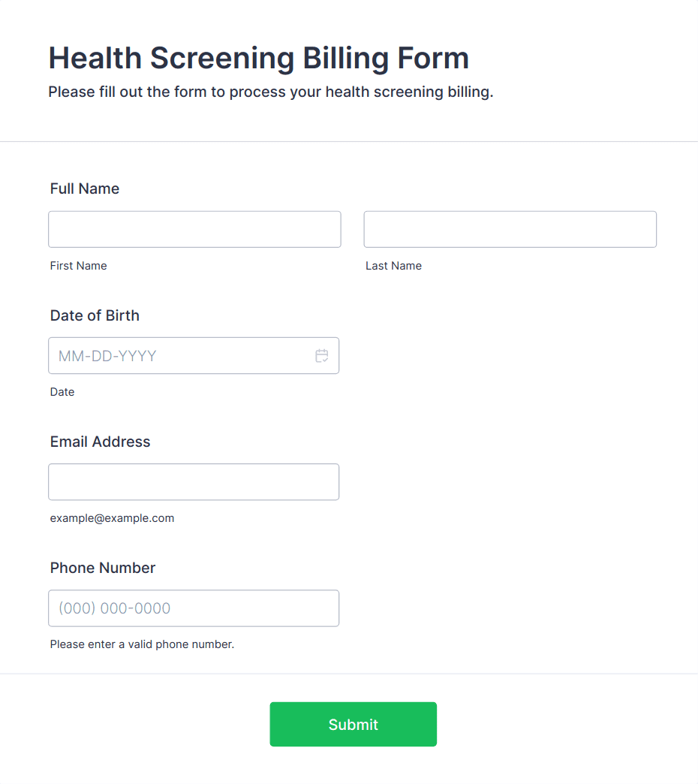Click into the Email Address input
Image resolution: width=698 pixels, height=784 pixels.
[x=194, y=482]
